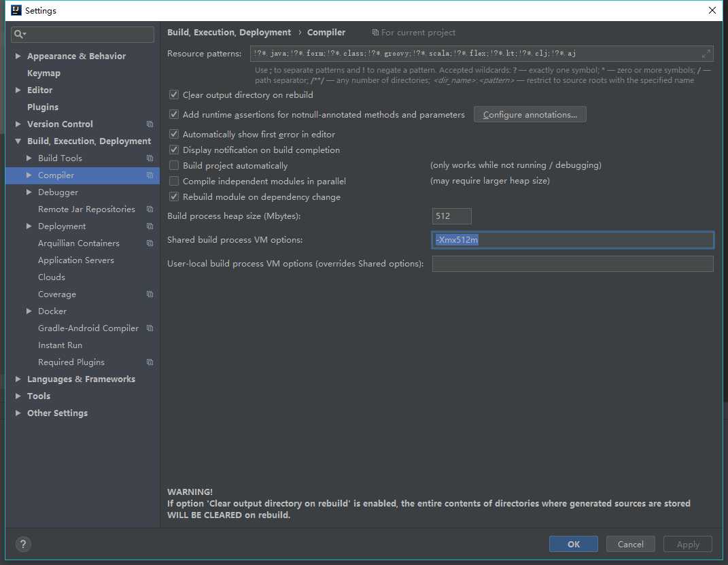Expand the Version Control section arrow
This screenshot has height=565, width=728.
18,124
